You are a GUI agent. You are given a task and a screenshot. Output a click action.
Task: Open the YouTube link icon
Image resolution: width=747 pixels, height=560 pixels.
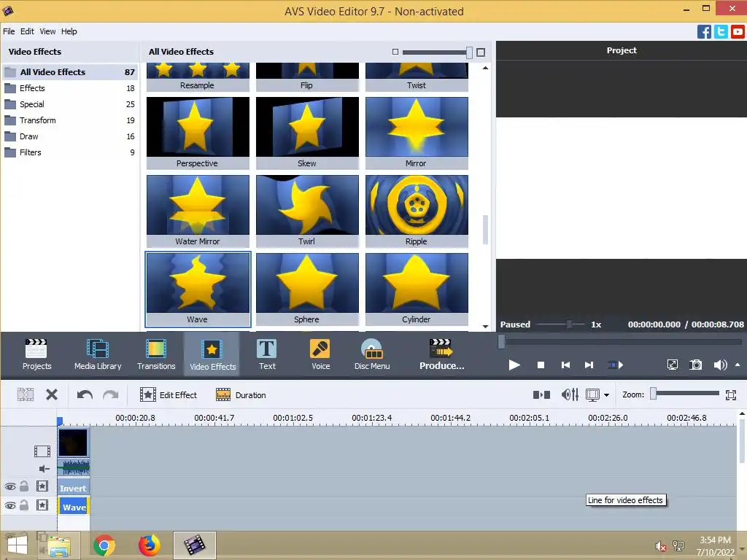(738, 31)
